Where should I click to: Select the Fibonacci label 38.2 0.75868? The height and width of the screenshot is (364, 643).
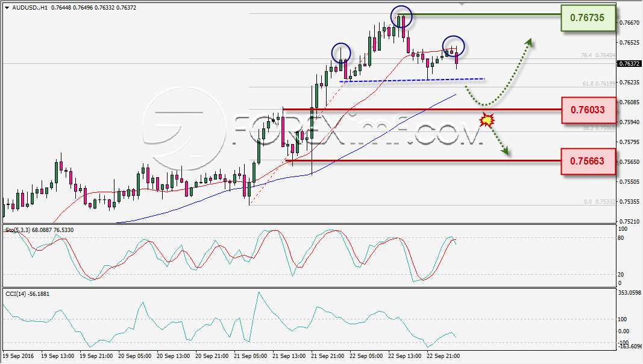pos(599,128)
